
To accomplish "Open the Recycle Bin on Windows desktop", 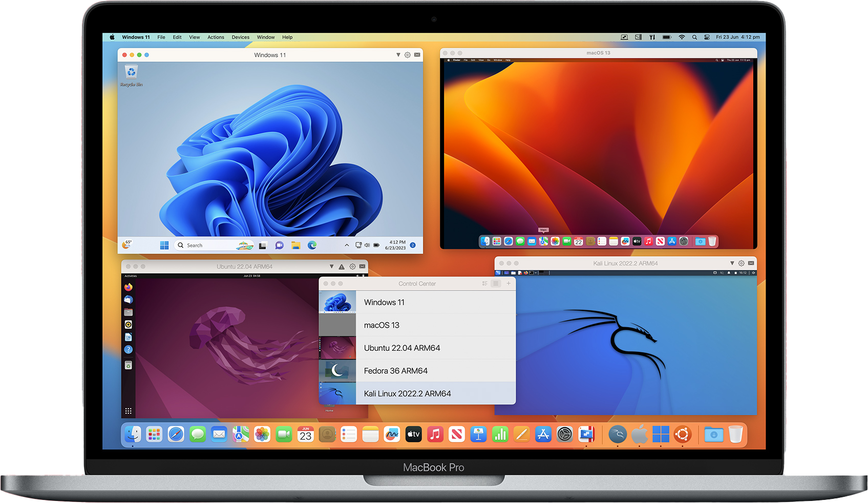I will click(x=131, y=75).
